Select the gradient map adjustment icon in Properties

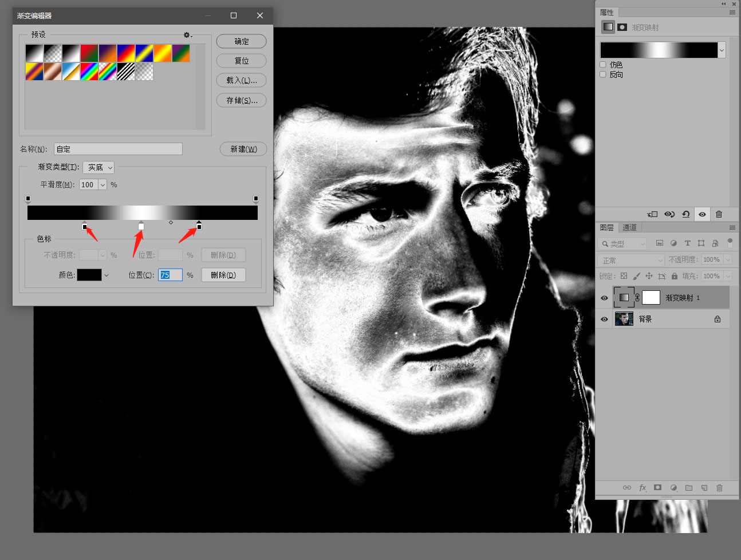click(x=608, y=27)
